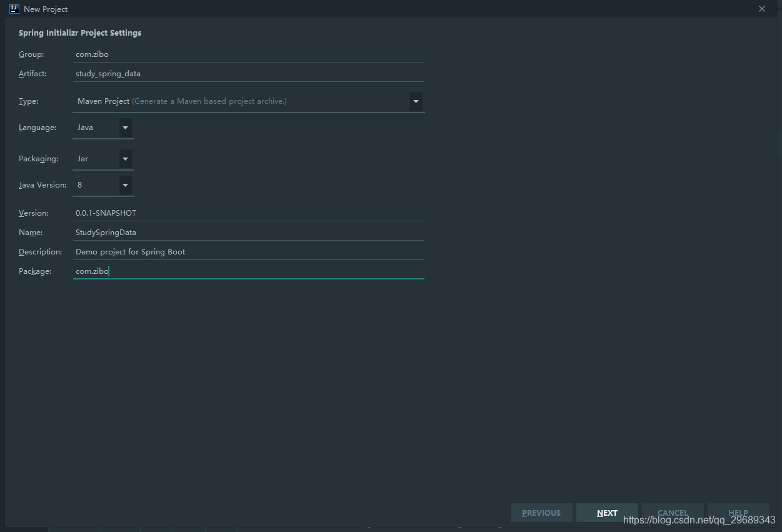782x532 pixels.
Task: Open Help for this dialog
Action: tap(738, 513)
